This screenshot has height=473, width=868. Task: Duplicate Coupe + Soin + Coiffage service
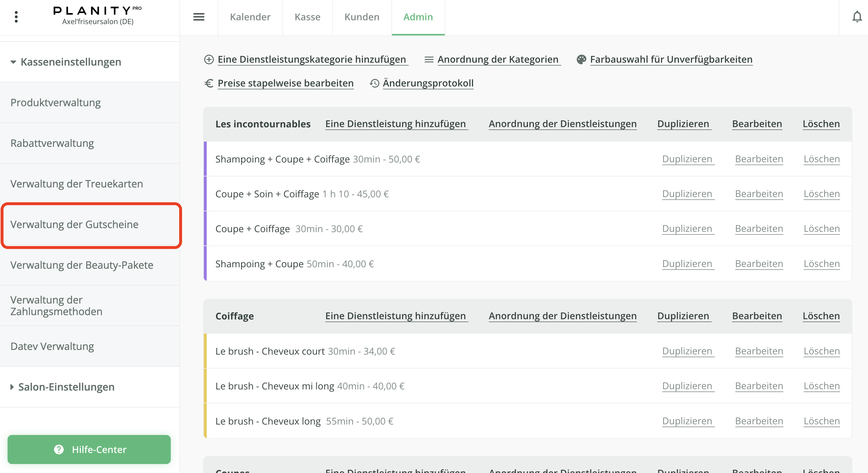coord(688,194)
